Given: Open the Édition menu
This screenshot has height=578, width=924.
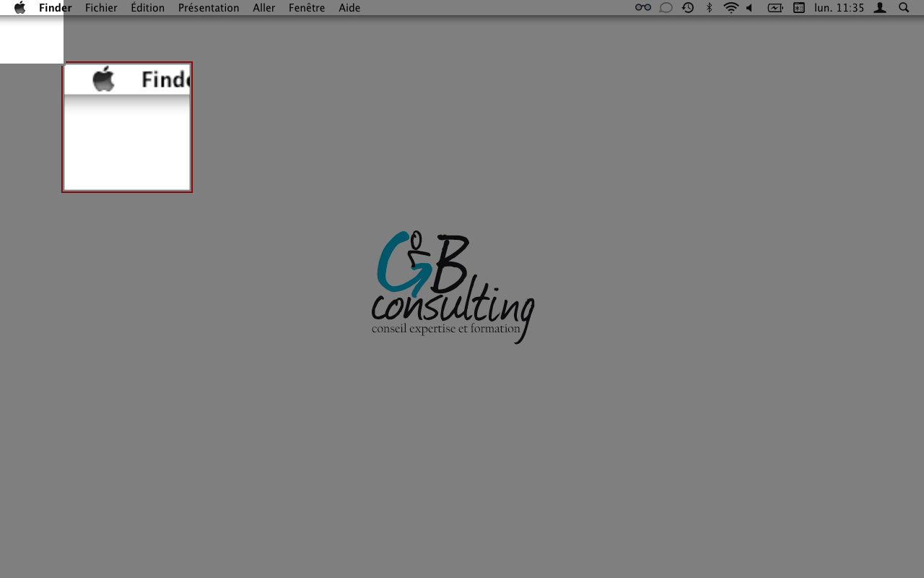Looking at the screenshot, I should click(x=148, y=8).
